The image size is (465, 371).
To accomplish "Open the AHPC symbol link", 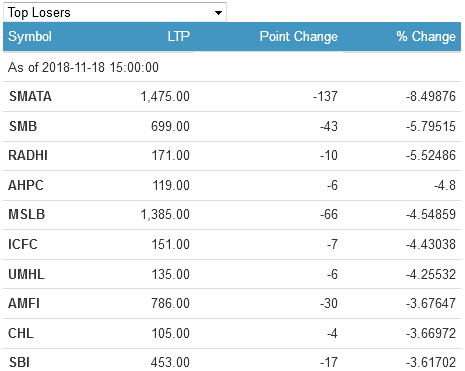I will point(26,185).
